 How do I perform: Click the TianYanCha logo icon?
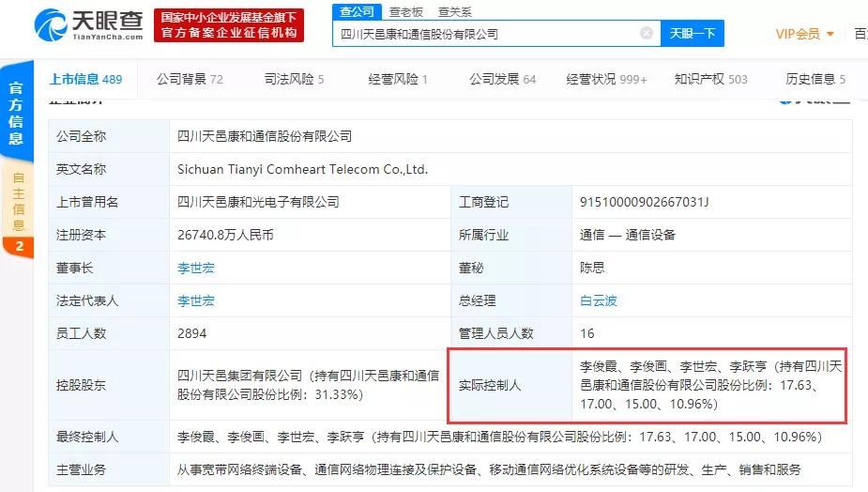(x=51, y=25)
